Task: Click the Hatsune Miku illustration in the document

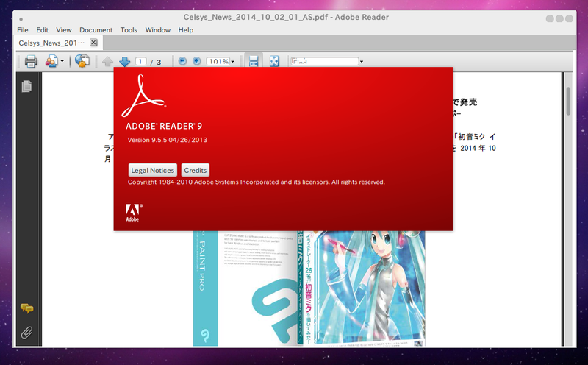Action: tap(364, 288)
